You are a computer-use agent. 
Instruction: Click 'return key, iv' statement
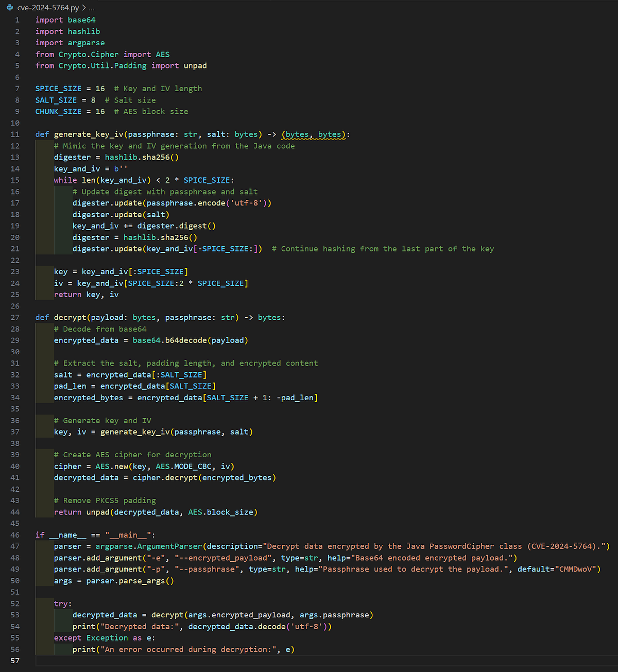(86, 295)
